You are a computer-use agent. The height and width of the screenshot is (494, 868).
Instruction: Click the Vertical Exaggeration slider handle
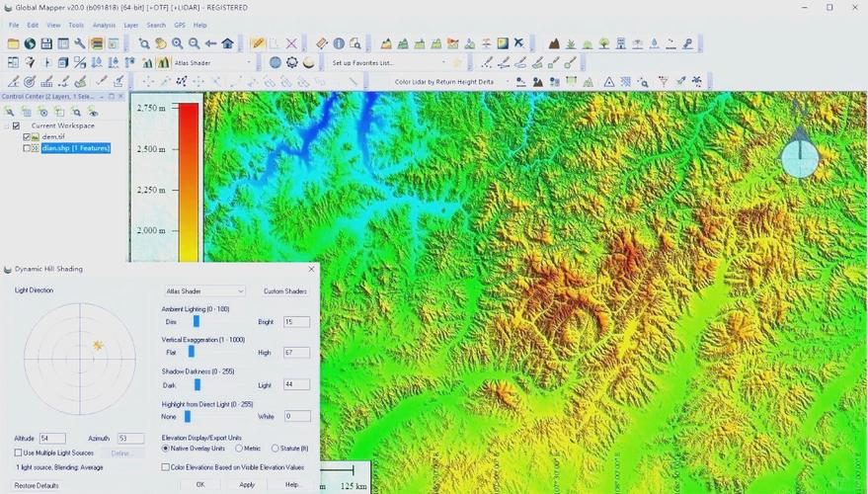pos(192,353)
